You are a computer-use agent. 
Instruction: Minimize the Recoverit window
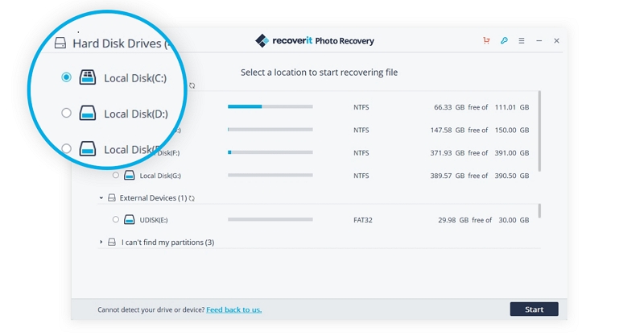click(539, 40)
